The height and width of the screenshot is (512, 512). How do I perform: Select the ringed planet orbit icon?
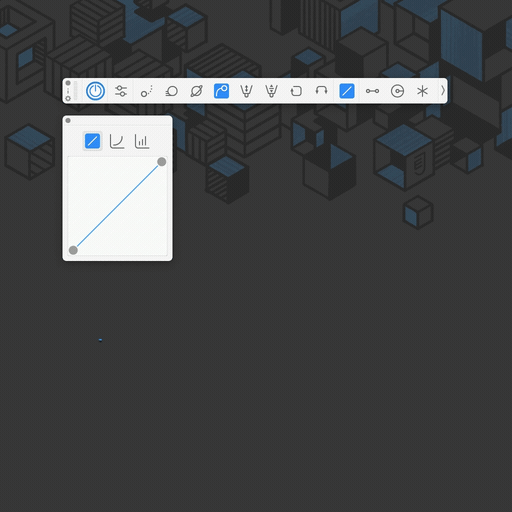(196, 91)
